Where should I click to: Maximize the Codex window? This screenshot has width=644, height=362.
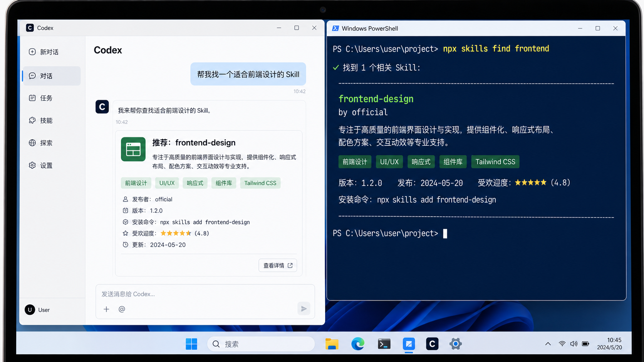[x=297, y=28]
